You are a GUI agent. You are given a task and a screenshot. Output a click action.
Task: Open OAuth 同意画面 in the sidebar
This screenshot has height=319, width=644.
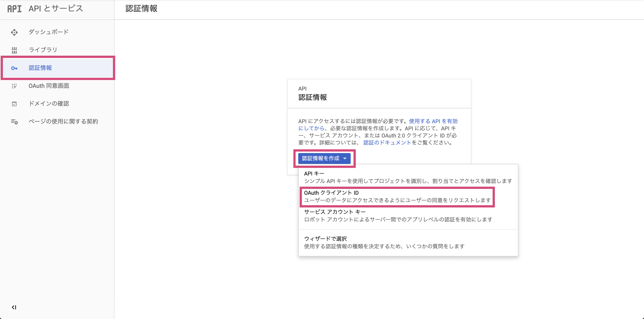pos(57,86)
